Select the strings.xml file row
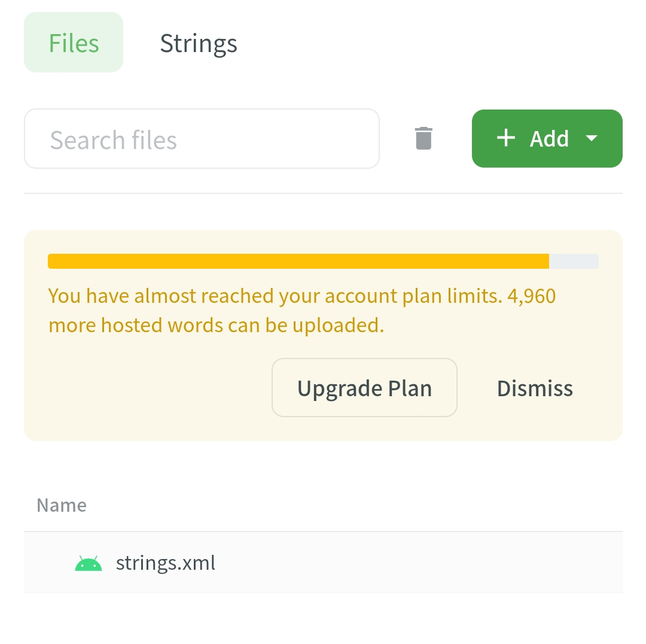 click(x=323, y=563)
